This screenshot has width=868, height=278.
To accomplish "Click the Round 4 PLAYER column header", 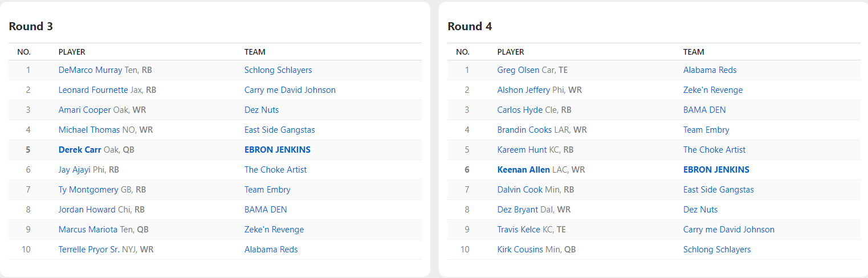I will tap(511, 52).
